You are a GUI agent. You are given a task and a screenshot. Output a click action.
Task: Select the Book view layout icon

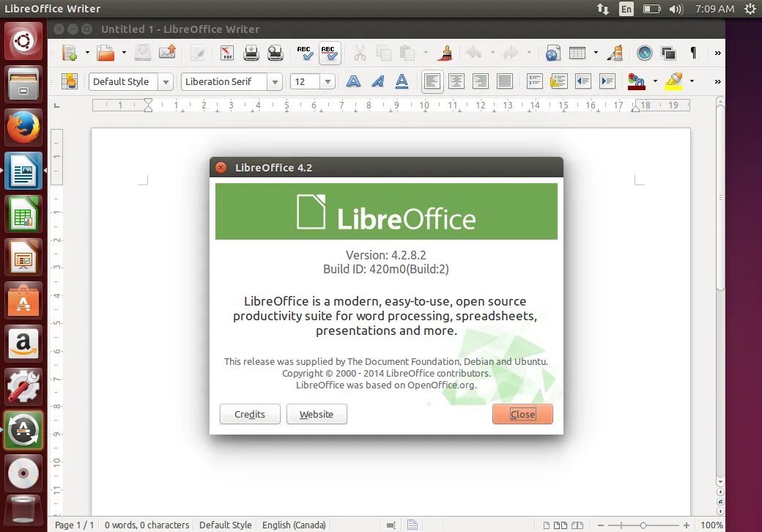click(x=577, y=525)
